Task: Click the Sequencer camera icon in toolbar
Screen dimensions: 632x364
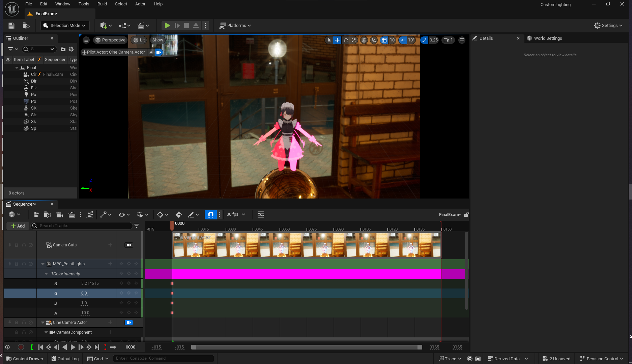Action: [x=60, y=215]
